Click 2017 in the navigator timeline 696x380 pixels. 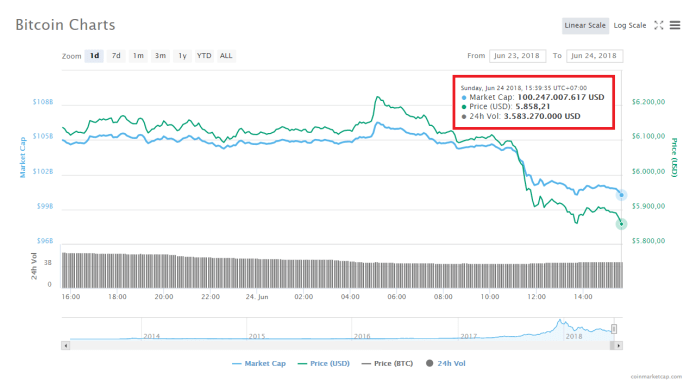[468, 336]
